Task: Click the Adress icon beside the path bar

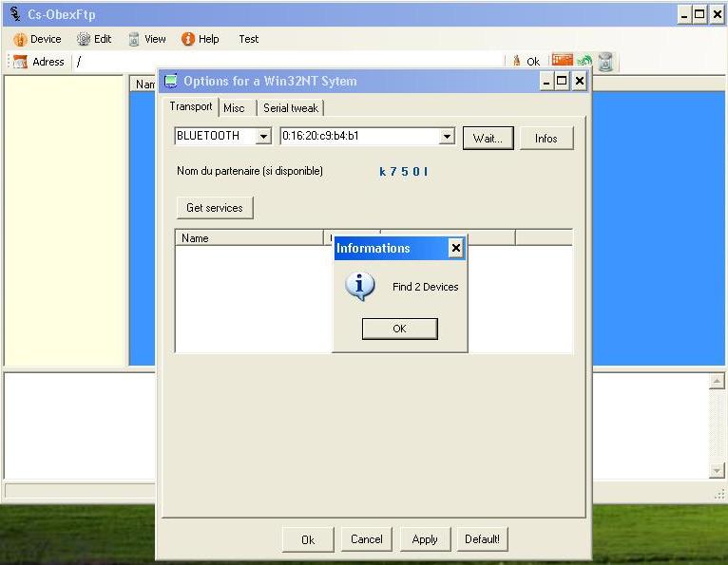Action: (x=20, y=62)
